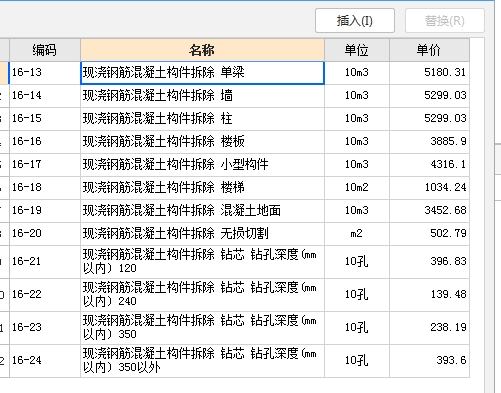Select code cell 16-15
501x393 pixels.
(x=45, y=119)
